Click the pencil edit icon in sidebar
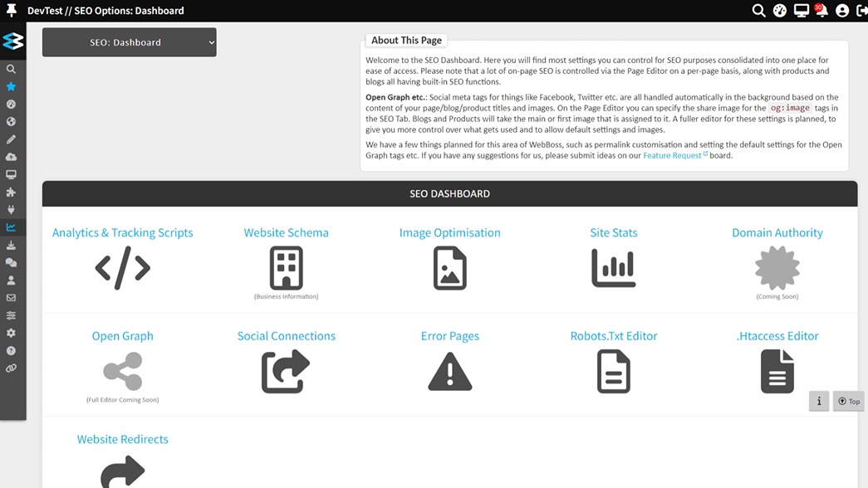 point(12,139)
